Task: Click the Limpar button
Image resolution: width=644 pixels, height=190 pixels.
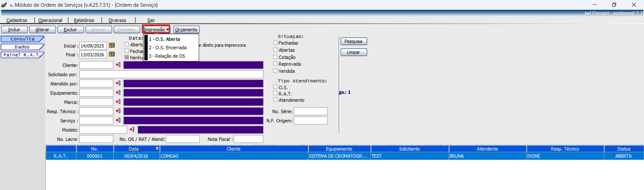Action: click(x=354, y=52)
